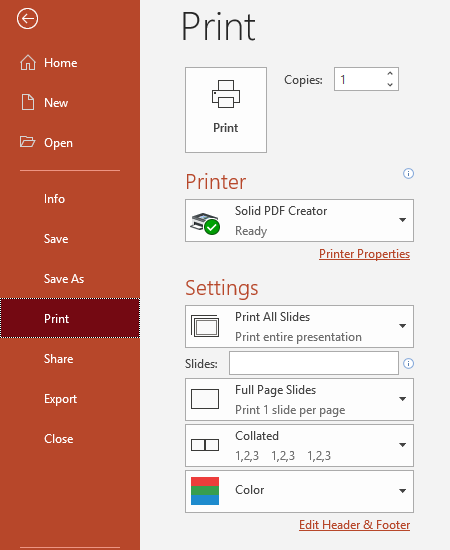
Task: Decrease copies with the down arrow
Action: (390, 85)
